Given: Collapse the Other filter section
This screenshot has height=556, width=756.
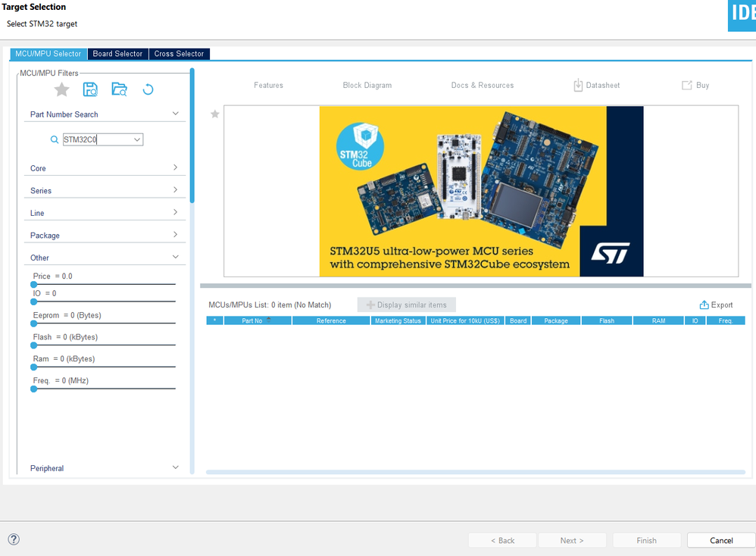Looking at the screenshot, I should coord(176,257).
